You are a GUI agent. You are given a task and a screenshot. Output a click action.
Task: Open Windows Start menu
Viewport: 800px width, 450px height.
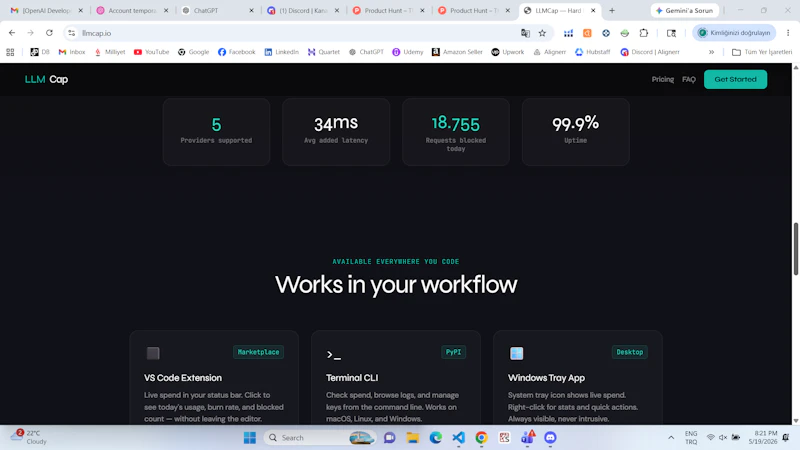click(x=249, y=438)
